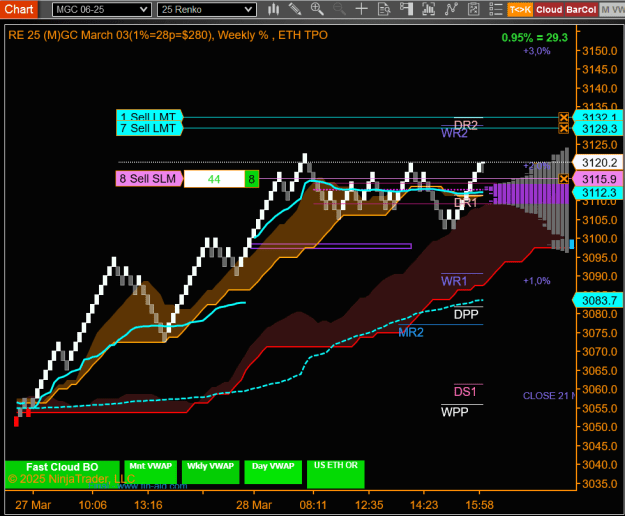Screen dimensions: 625x516
Task: Cancel the 1 Sell LMT order at 3132.1
Action: (x=564, y=118)
